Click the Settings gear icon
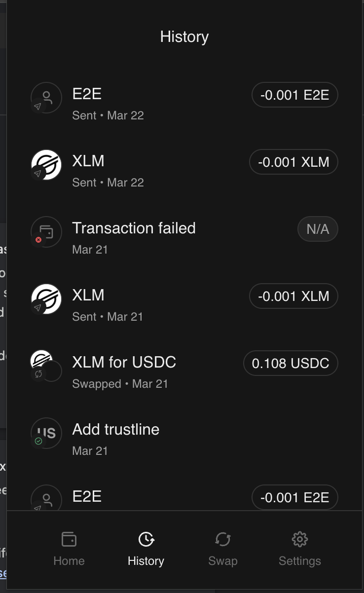 point(300,539)
